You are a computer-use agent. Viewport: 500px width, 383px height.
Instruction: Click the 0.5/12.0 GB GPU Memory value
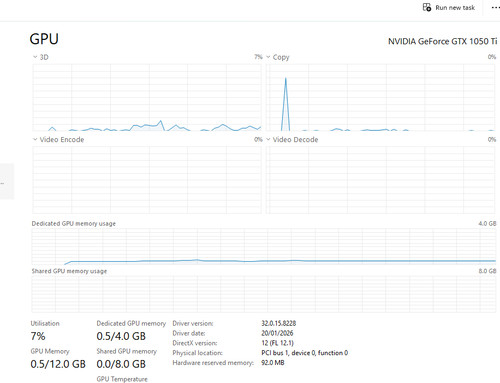coord(58,364)
